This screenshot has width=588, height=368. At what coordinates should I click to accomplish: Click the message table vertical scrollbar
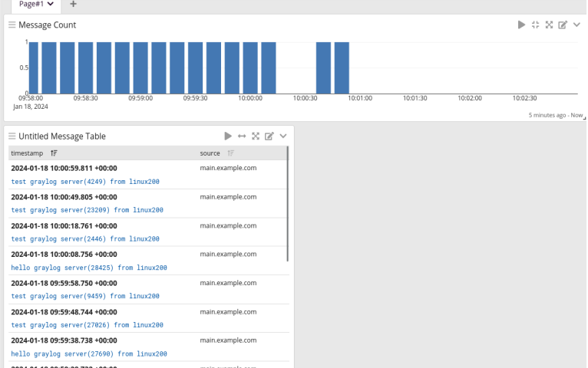pyautogui.click(x=288, y=204)
